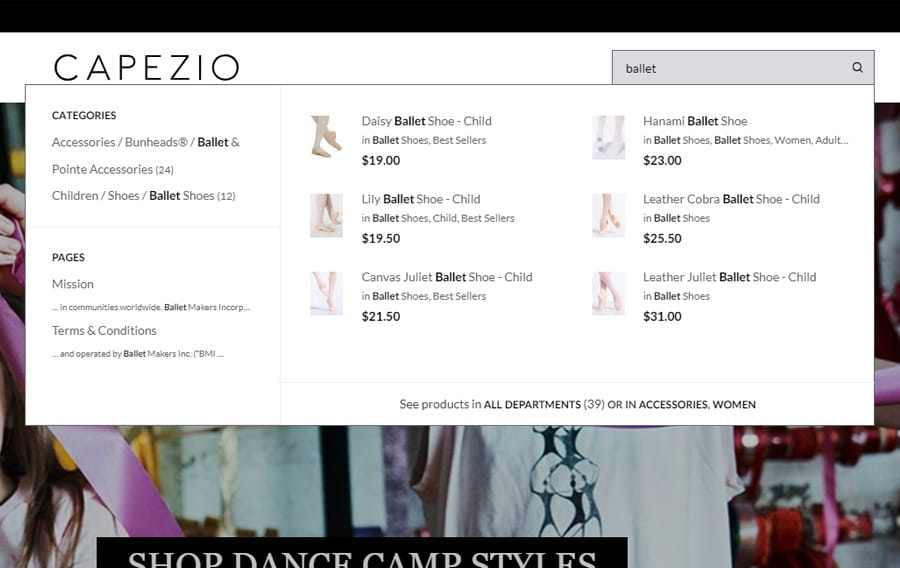Click the $19.50 price of Lily shoe
The image size is (900, 568).
(381, 239)
